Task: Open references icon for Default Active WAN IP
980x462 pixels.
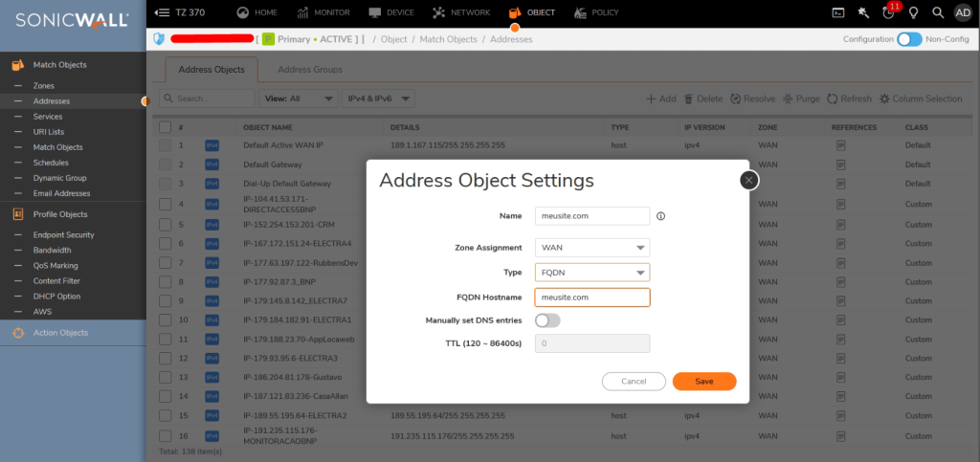Action: pos(840,144)
